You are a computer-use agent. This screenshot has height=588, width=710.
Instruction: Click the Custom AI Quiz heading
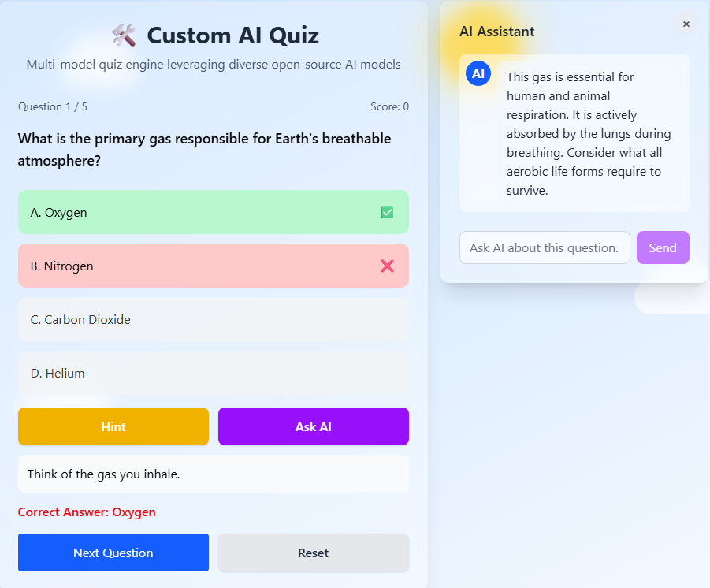pos(232,35)
